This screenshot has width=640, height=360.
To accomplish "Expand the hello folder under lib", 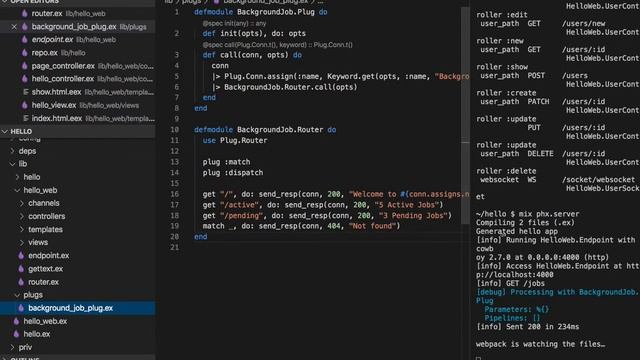I will click(17, 177).
